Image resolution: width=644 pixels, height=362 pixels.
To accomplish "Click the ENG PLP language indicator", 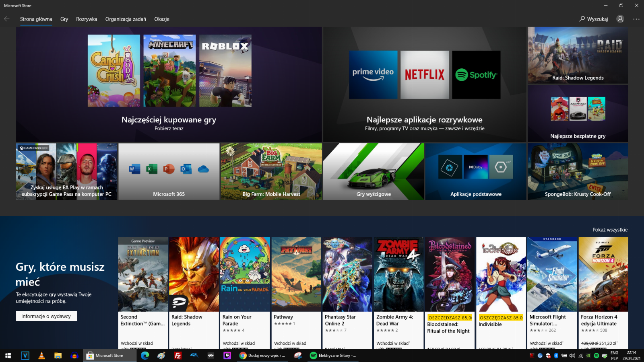I will pos(614,356).
